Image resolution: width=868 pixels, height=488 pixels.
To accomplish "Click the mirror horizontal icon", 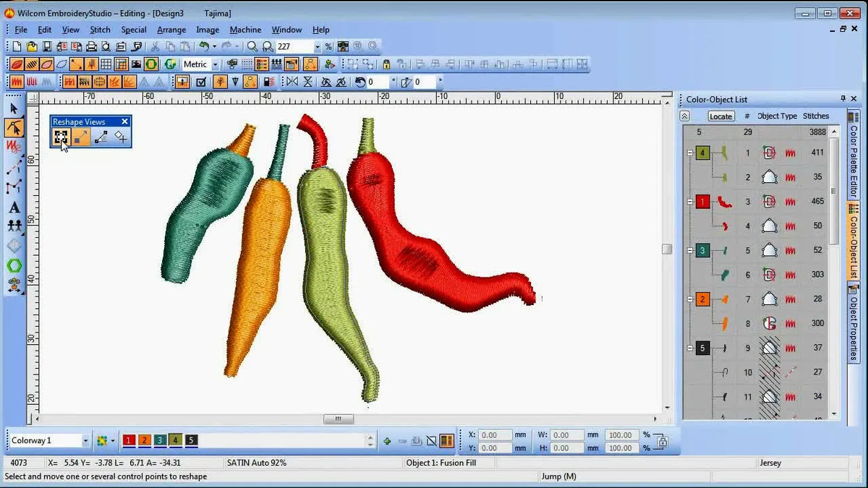I will click(x=292, y=82).
